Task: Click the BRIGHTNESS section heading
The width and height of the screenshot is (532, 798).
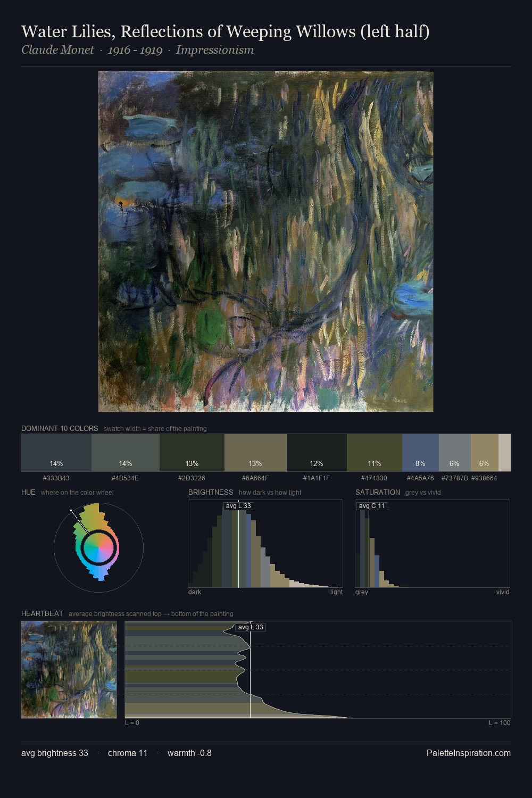Action: point(211,492)
